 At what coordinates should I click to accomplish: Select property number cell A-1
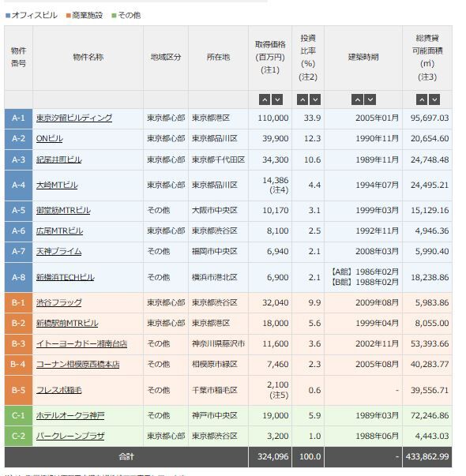tap(18, 118)
